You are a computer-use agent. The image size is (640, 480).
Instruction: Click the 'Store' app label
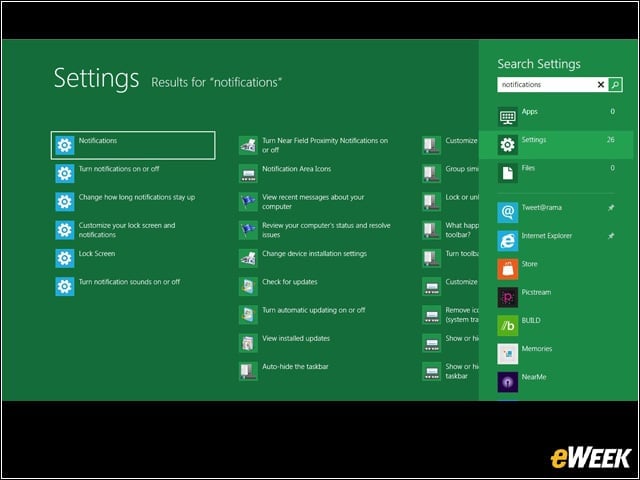pyautogui.click(x=529, y=264)
